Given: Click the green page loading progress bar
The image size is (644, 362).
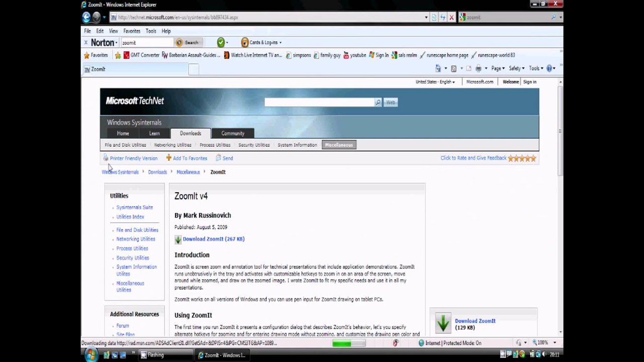Looking at the screenshot, I should 349,343.
